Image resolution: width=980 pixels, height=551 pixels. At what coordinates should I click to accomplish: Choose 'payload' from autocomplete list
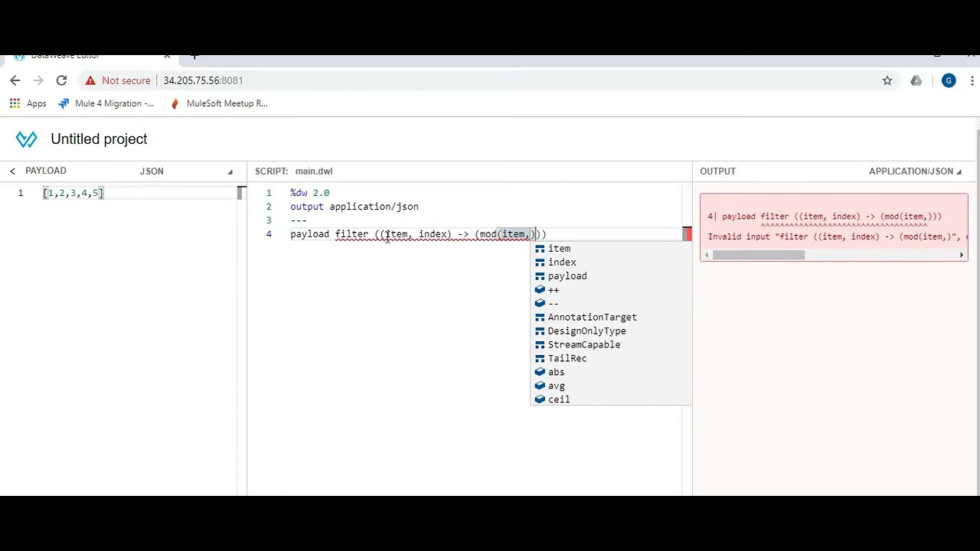[x=610, y=276]
